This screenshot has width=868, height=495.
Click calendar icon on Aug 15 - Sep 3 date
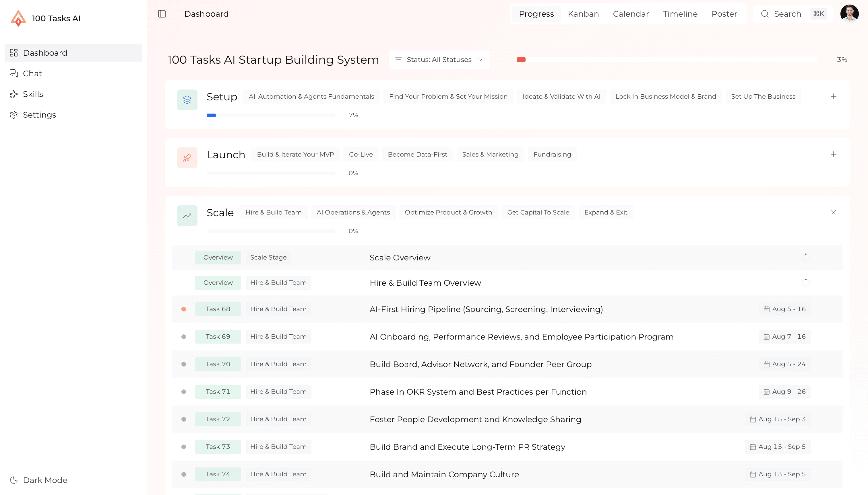pyautogui.click(x=753, y=420)
